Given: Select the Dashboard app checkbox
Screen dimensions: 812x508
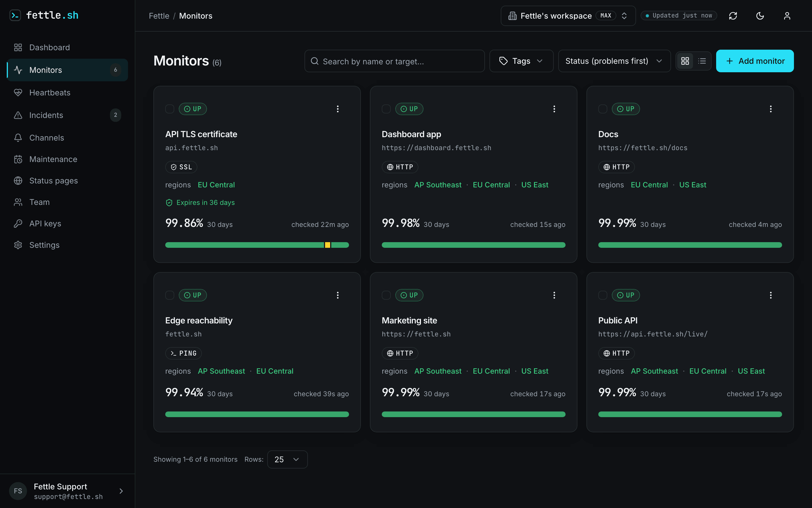Looking at the screenshot, I should [386, 109].
